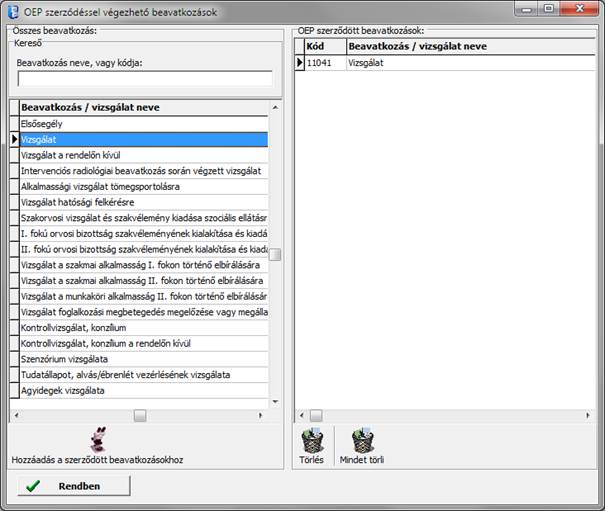Click the left list's horizontal scroll right arrow
This screenshot has height=511, width=605.
tap(260, 415)
